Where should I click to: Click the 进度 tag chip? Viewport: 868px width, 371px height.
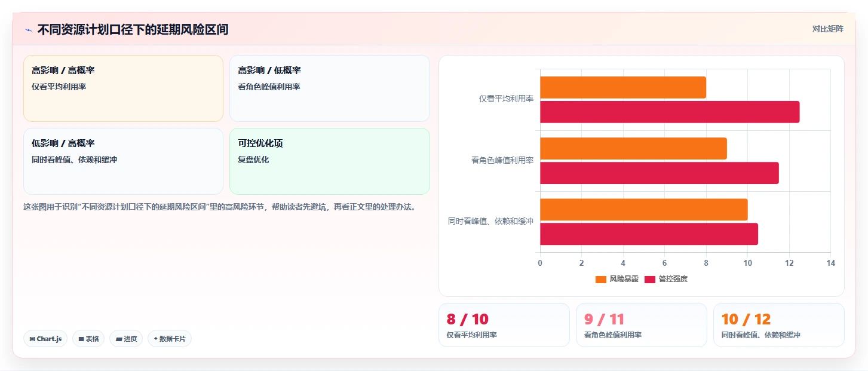click(126, 339)
